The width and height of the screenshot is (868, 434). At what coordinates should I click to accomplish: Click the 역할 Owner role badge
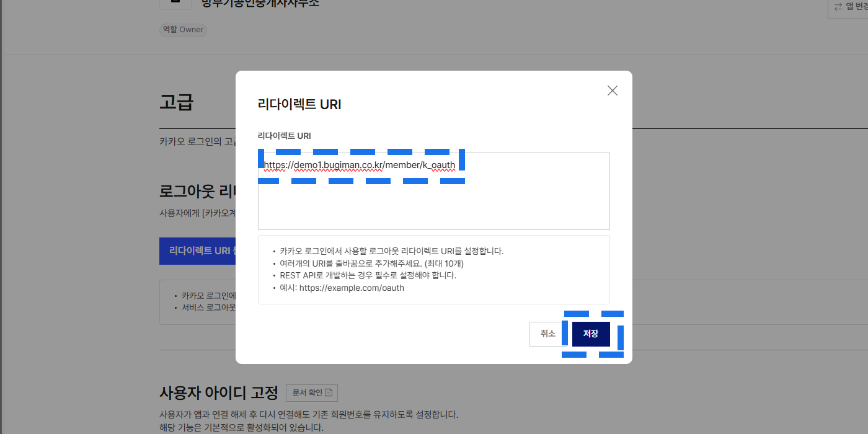point(183,30)
